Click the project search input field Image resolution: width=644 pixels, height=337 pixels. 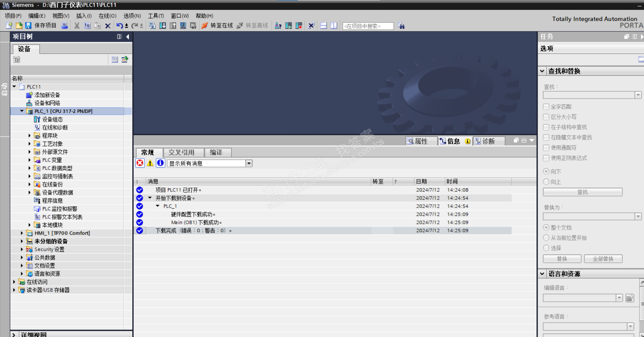pos(368,26)
